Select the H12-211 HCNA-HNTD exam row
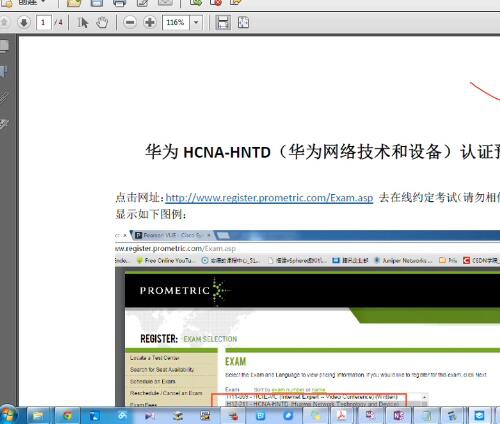This screenshot has width=500, height=424. 313,404
